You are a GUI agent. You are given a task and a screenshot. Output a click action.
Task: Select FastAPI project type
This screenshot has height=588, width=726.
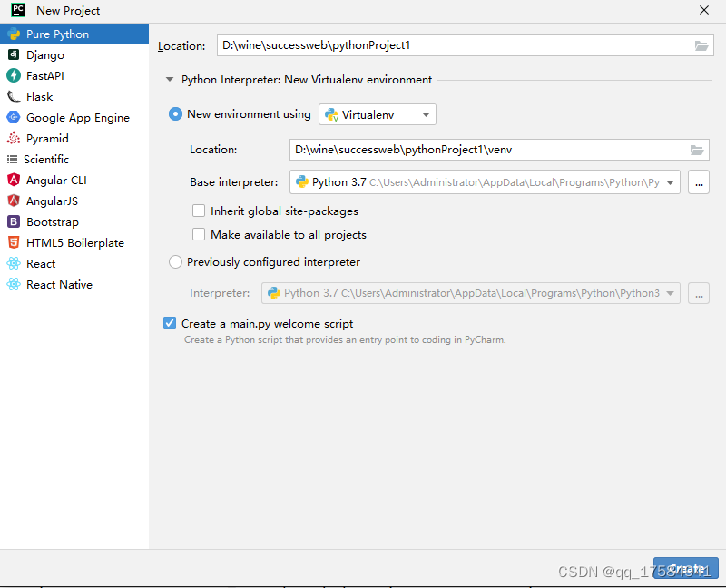point(74,75)
